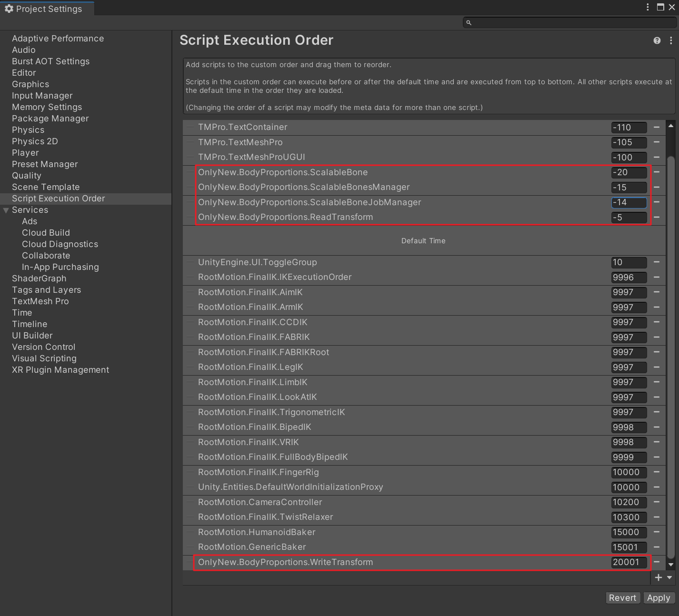
Task: Edit the -5 value for ReadTransform
Action: tap(629, 217)
